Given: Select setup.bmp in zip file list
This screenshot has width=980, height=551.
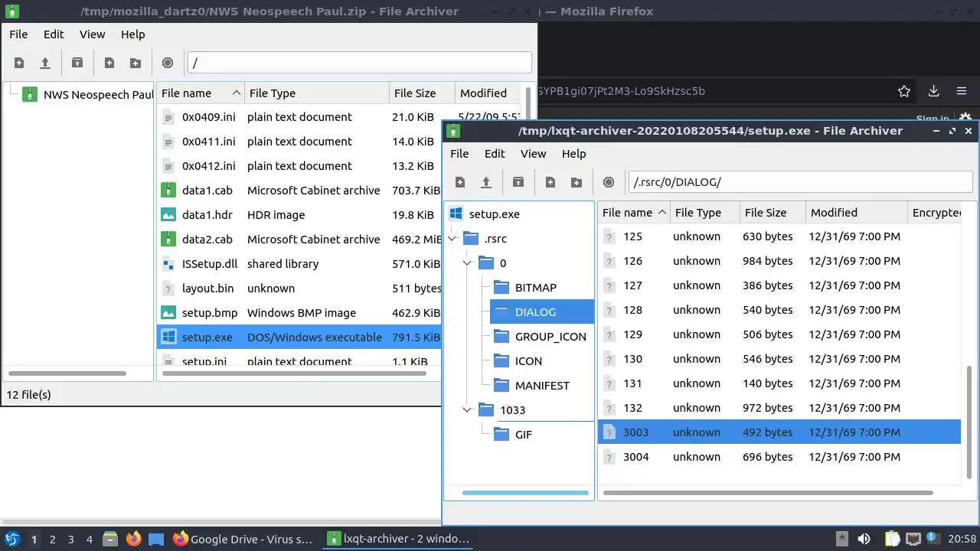Looking at the screenshot, I should [299, 313].
